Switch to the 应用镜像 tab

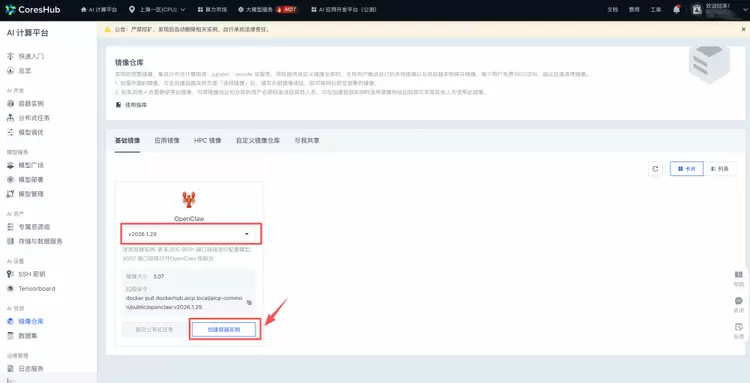click(167, 141)
